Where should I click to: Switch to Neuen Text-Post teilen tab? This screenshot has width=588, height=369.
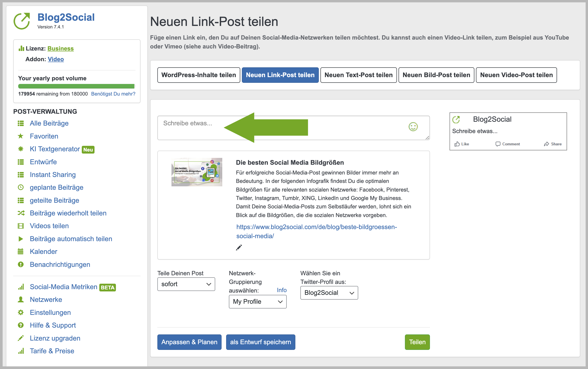pyautogui.click(x=358, y=75)
